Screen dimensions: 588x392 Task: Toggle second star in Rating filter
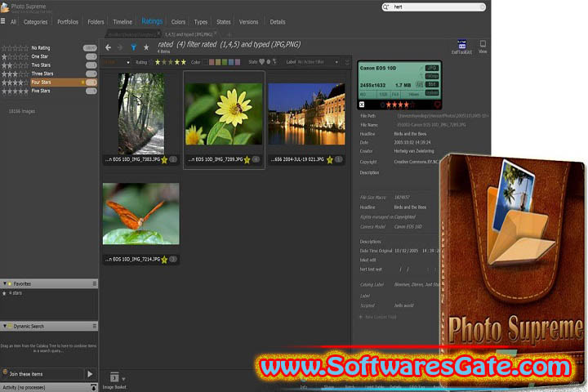pyautogui.click(x=164, y=62)
